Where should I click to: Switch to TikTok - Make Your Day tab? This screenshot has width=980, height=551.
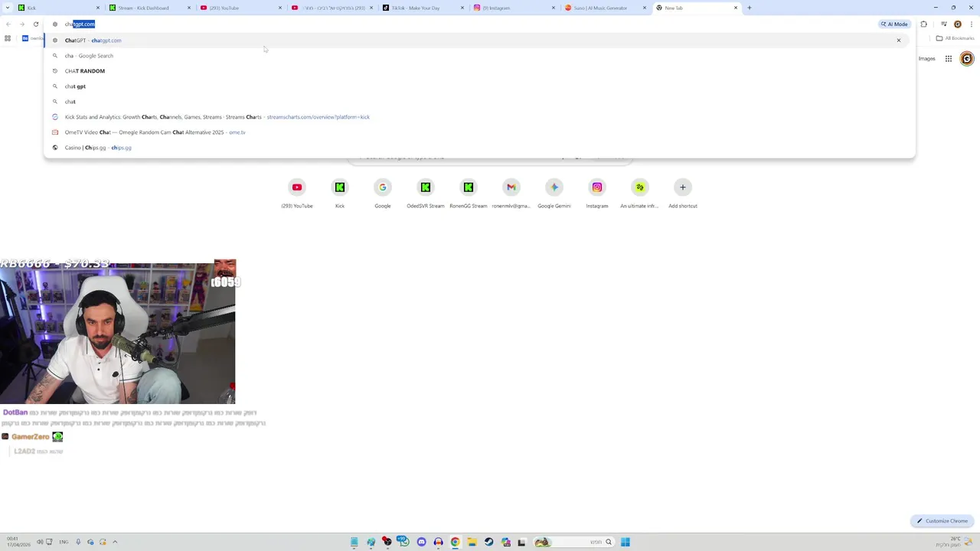coord(422,8)
